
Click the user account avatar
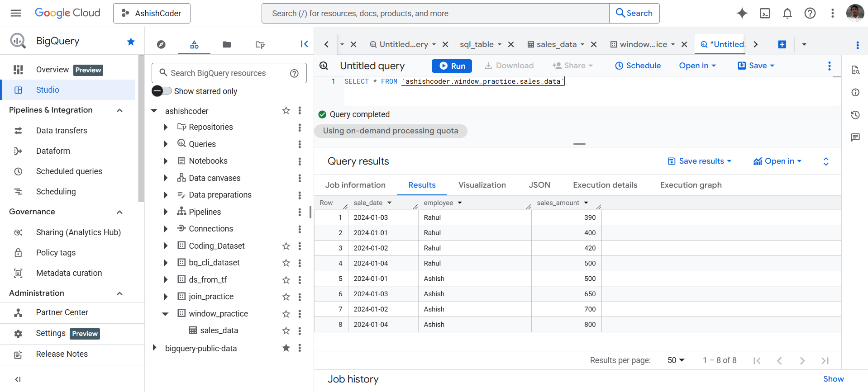[x=855, y=13]
